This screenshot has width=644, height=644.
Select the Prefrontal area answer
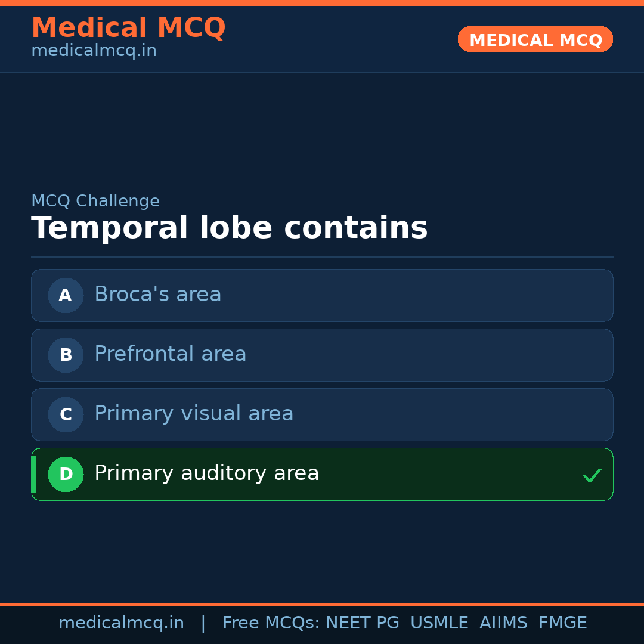[x=171, y=354]
